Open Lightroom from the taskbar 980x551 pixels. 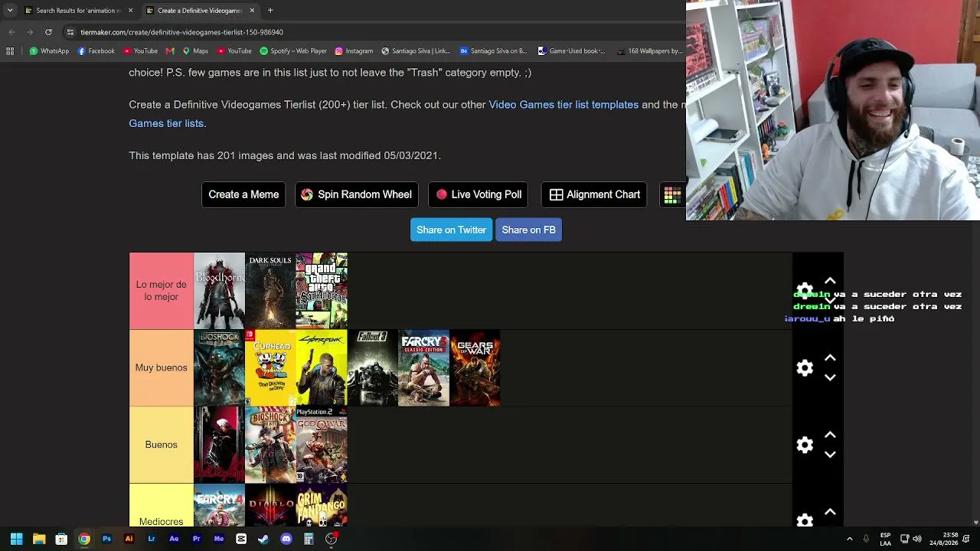tap(152, 539)
